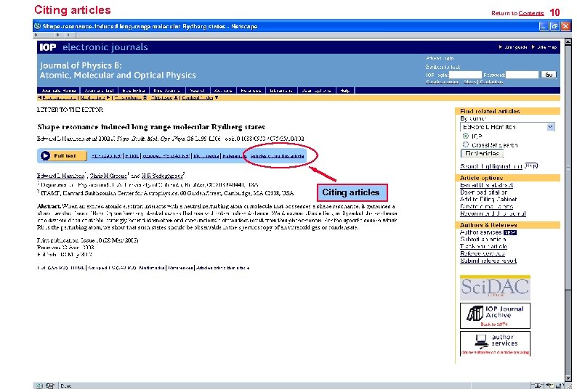Viewport: 577px width, 392px height.
Task: Click the Site map arrow link
Action: coord(544,47)
